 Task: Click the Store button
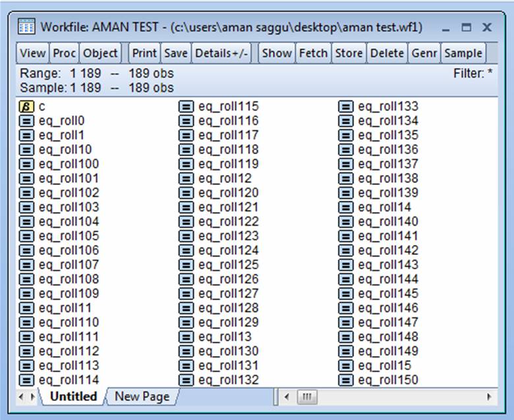tap(349, 53)
